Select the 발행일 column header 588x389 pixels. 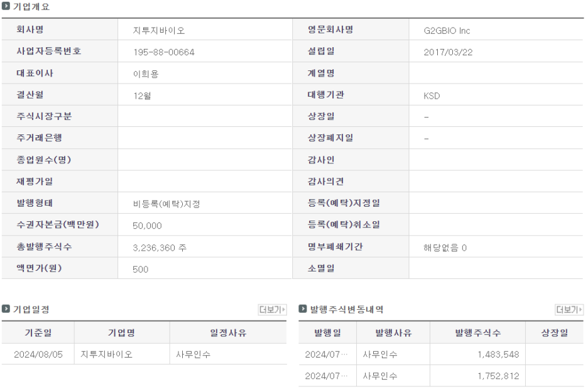[327, 332]
